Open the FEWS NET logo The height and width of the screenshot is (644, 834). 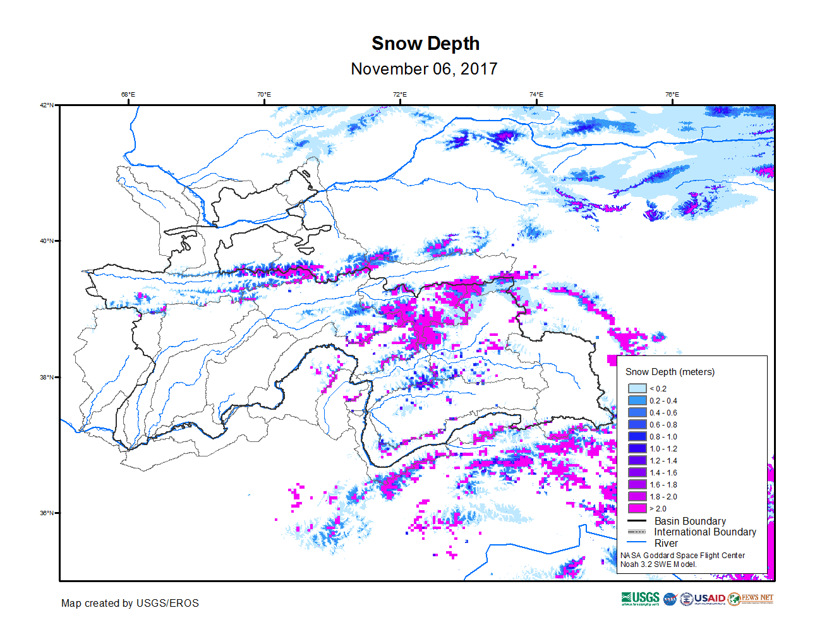pos(751,599)
